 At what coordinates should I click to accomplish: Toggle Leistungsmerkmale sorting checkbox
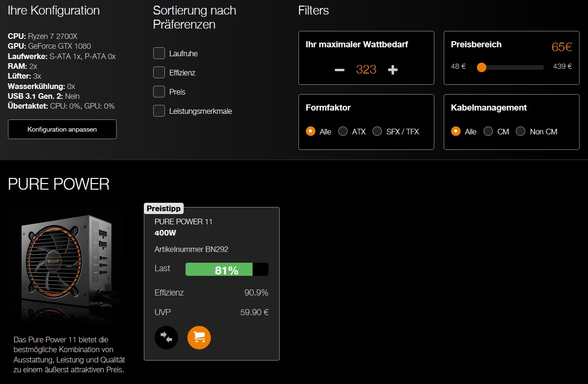tap(159, 111)
